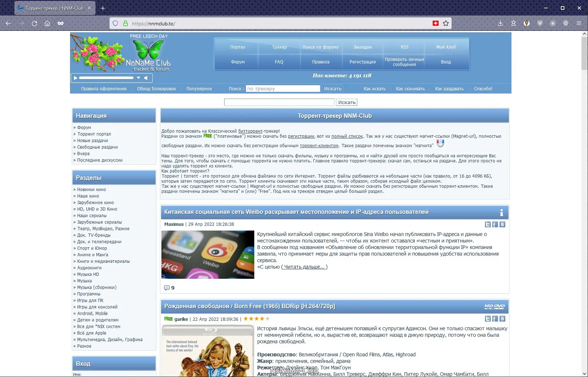This screenshot has width=588, height=377.
Task: Open the Правила menu item
Action: (321, 62)
